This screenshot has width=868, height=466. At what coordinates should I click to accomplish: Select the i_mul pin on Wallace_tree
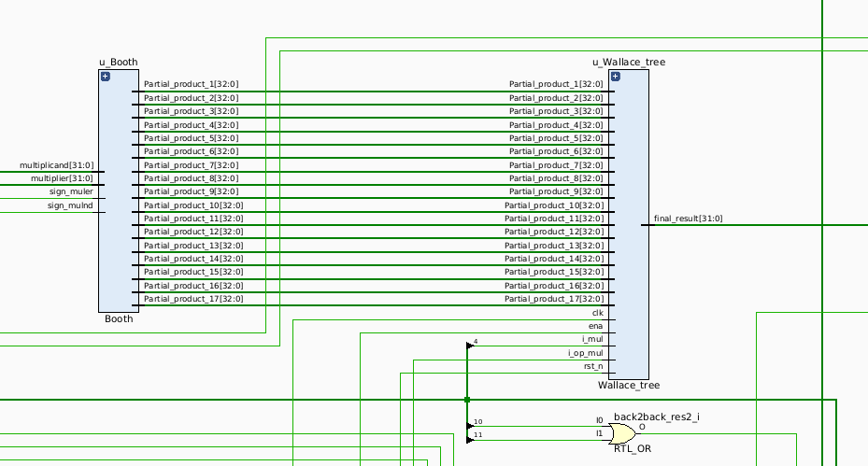pyautogui.click(x=592, y=339)
